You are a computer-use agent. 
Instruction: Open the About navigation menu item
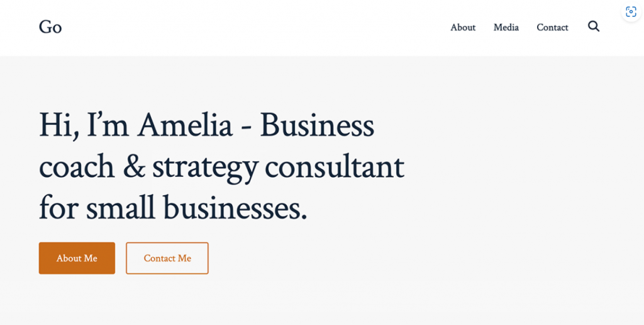[x=463, y=27]
